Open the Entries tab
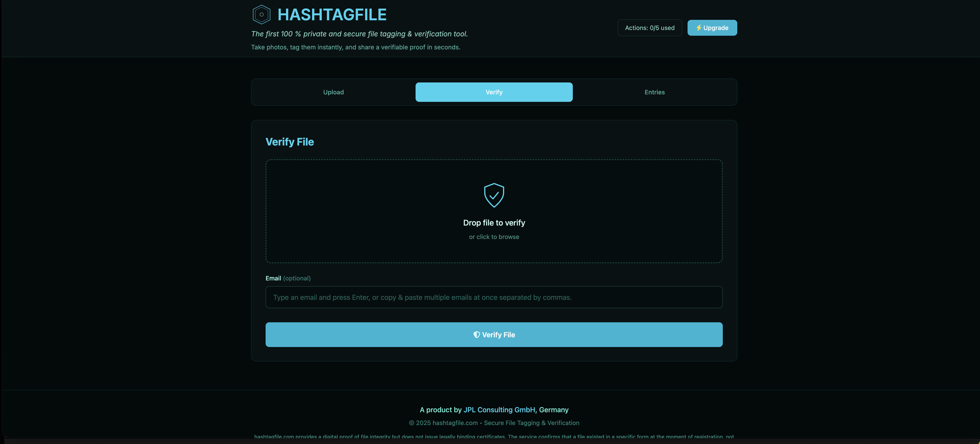The height and width of the screenshot is (444, 980). [654, 92]
